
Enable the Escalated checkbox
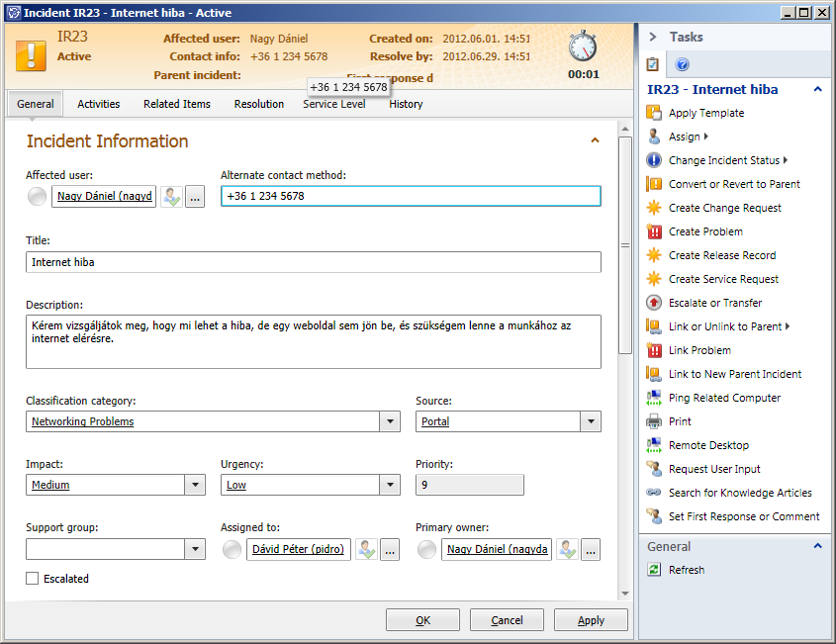pos(33,579)
